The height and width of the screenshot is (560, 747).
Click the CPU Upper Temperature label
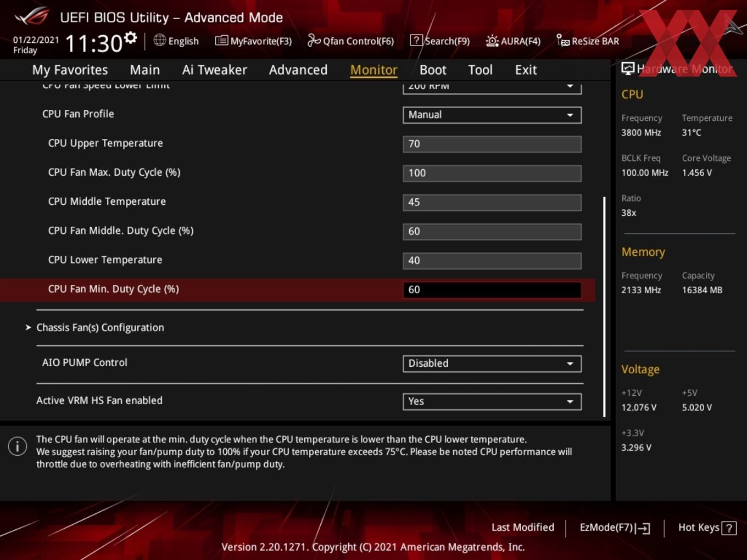pos(105,143)
